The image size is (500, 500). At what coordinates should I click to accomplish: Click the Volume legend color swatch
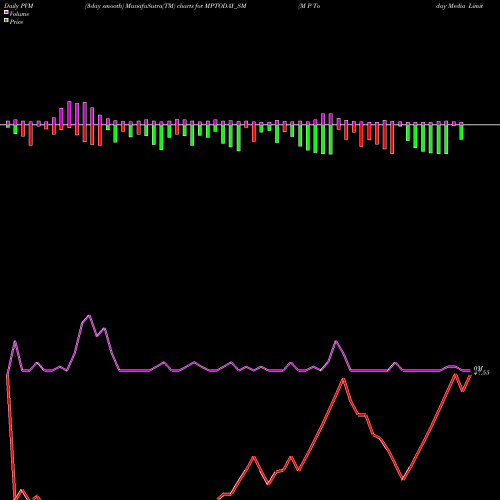click(6, 12)
